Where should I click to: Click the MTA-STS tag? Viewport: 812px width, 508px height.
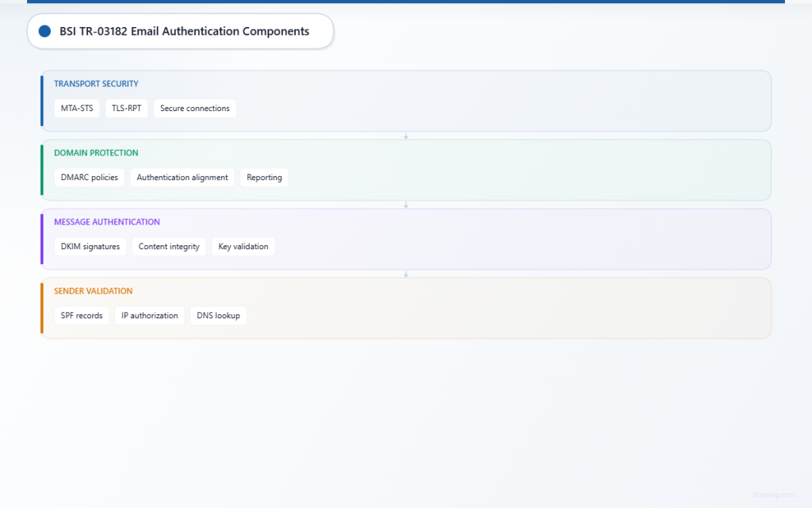(x=77, y=108)
